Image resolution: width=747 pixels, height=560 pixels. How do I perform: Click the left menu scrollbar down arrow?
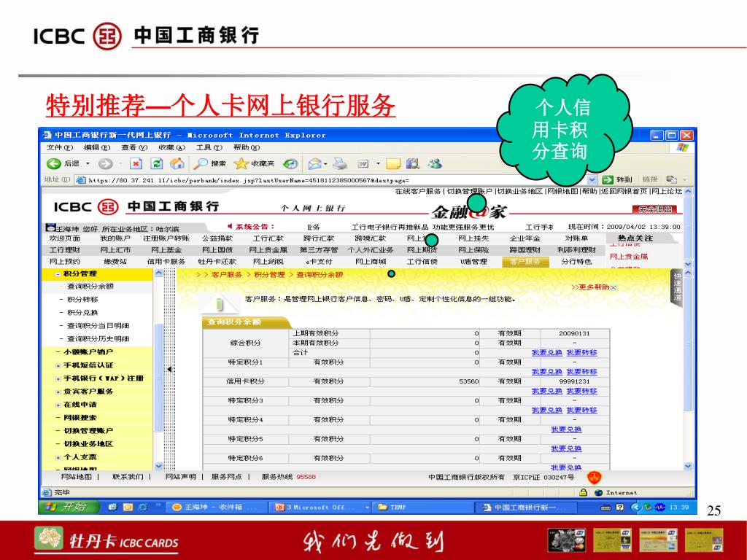tap(158, 467)
